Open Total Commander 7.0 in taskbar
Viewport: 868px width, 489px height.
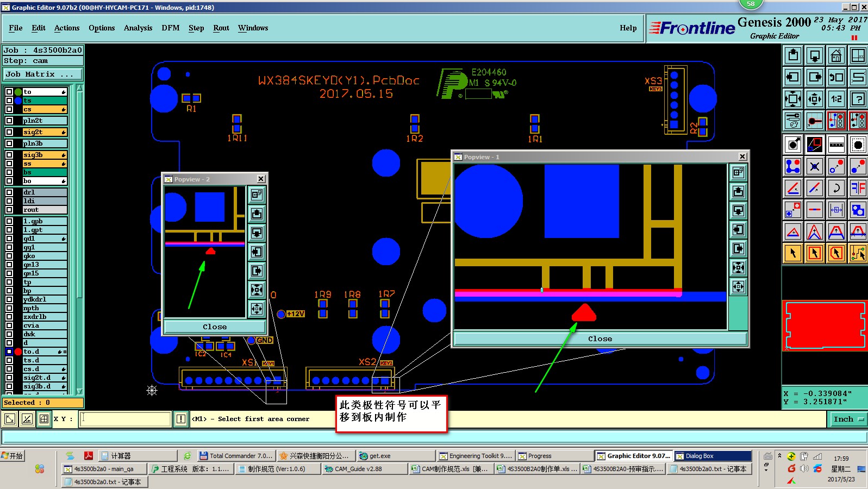coord(237,456)
